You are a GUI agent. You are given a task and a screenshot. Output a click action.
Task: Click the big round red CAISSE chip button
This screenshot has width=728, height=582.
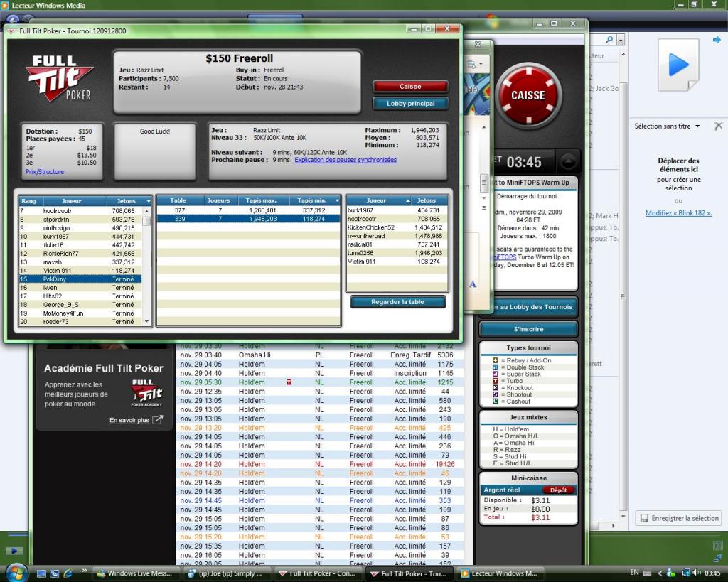(528, 96)
